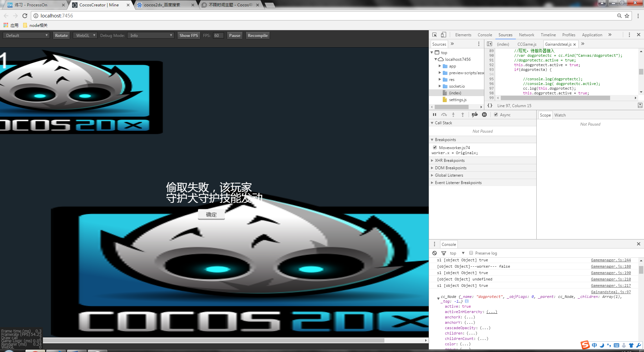
Task: Open DevTools customize menu (three dots)
Action: click(x=629, y=35)
